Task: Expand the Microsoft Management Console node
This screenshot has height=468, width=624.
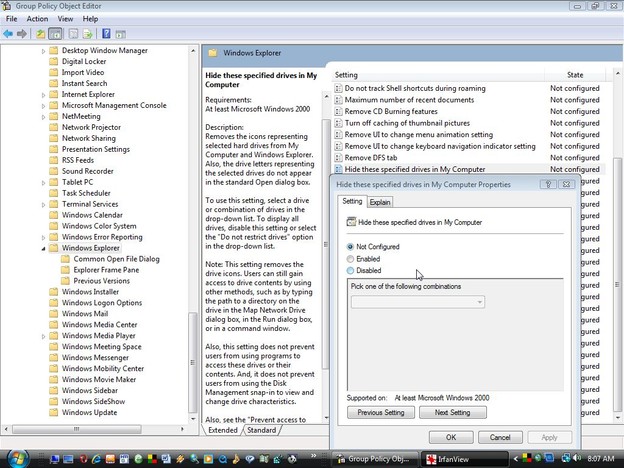Action: (x=43, y=106)
